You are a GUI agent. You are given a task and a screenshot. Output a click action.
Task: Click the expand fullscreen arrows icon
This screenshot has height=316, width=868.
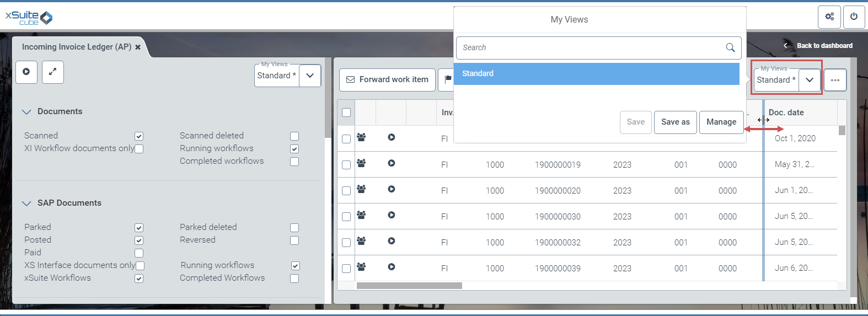click(x=53, y=72)
